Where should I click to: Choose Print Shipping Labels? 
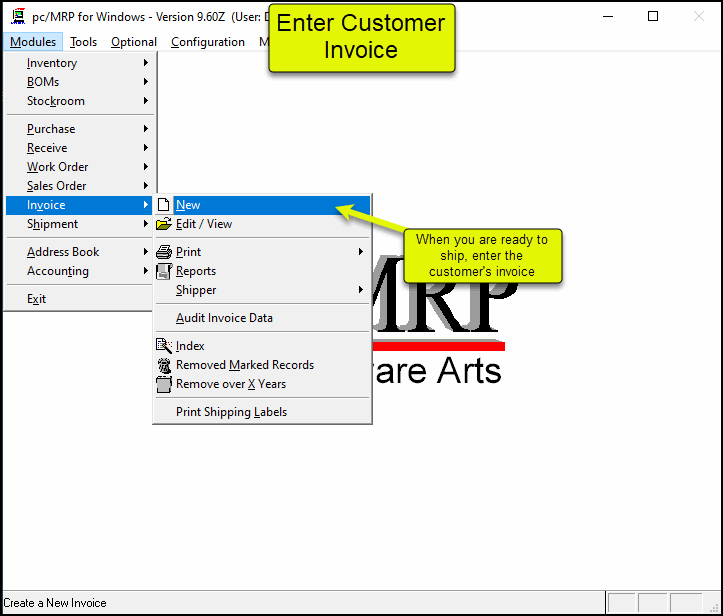[262, 412]
